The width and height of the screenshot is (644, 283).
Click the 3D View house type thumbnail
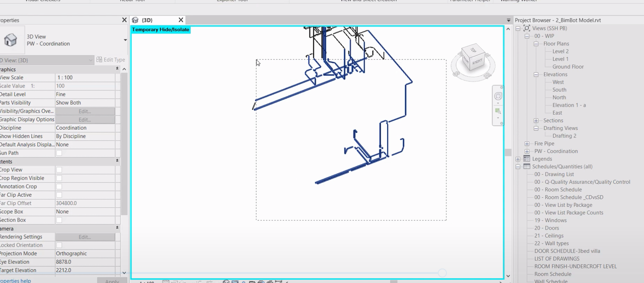click(x=11, y=40)
